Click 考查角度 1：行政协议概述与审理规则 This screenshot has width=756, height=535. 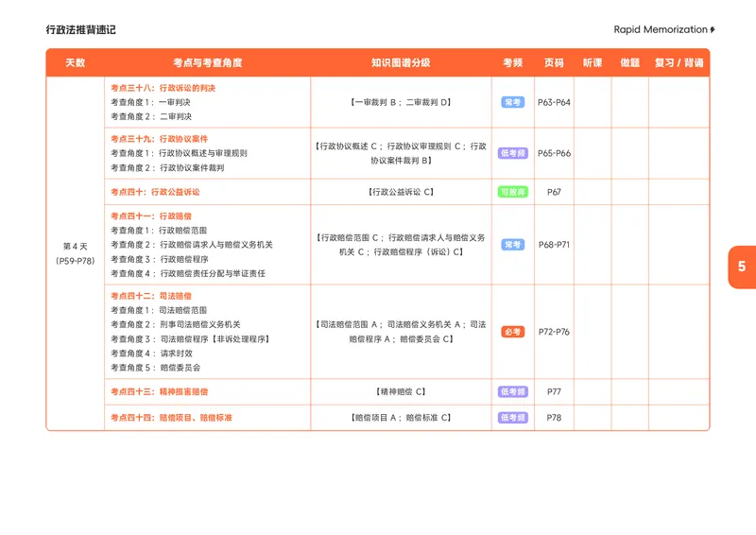coord(179,153)
